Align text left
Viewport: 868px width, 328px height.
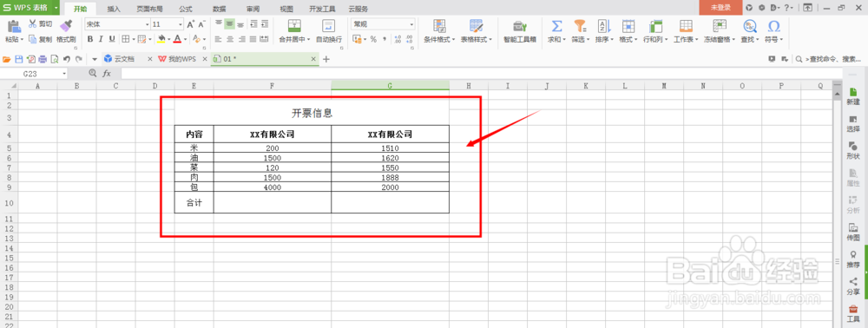218,39
